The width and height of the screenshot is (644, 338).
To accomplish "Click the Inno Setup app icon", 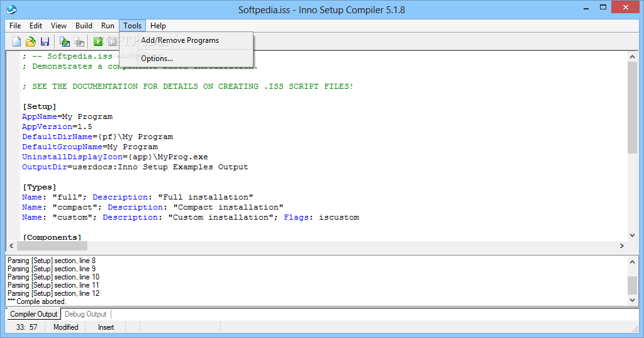I will (11, 9).
